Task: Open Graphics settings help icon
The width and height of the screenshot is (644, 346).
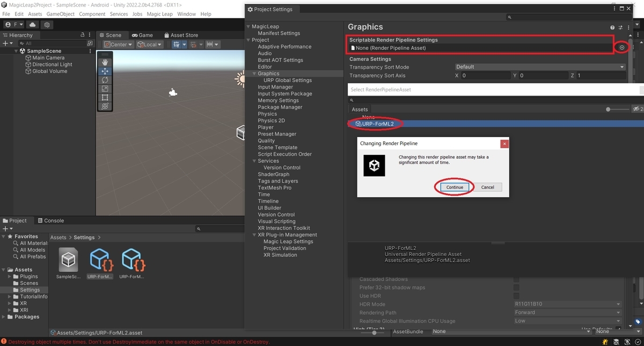Action: coord(612,27)
